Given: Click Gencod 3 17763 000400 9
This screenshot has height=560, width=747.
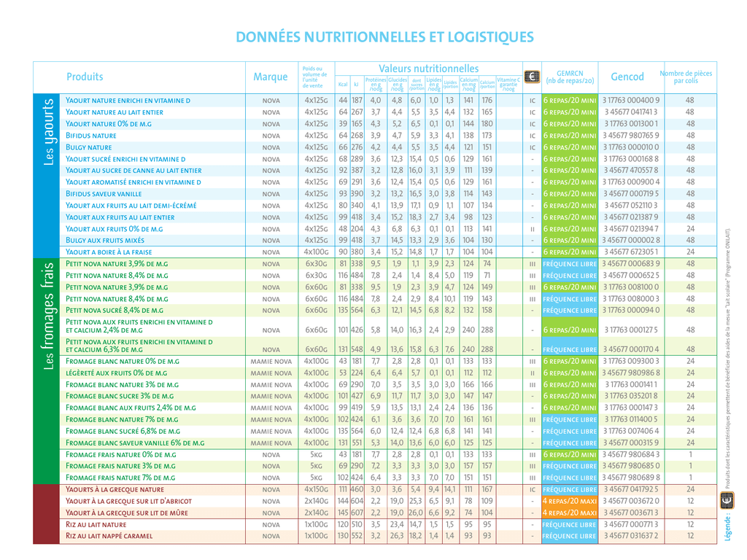Looking at the screenshot, I should [631, 101].
